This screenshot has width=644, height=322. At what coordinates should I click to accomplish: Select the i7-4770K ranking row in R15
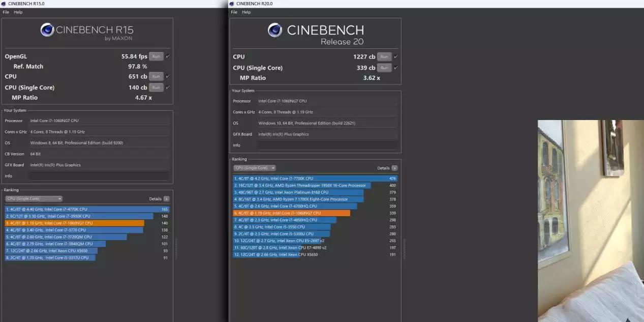tap(87, 209)
